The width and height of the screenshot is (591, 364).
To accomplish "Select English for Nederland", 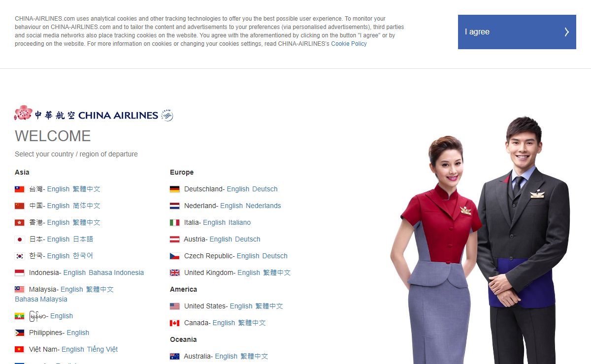I will click(x=231, y=206).
